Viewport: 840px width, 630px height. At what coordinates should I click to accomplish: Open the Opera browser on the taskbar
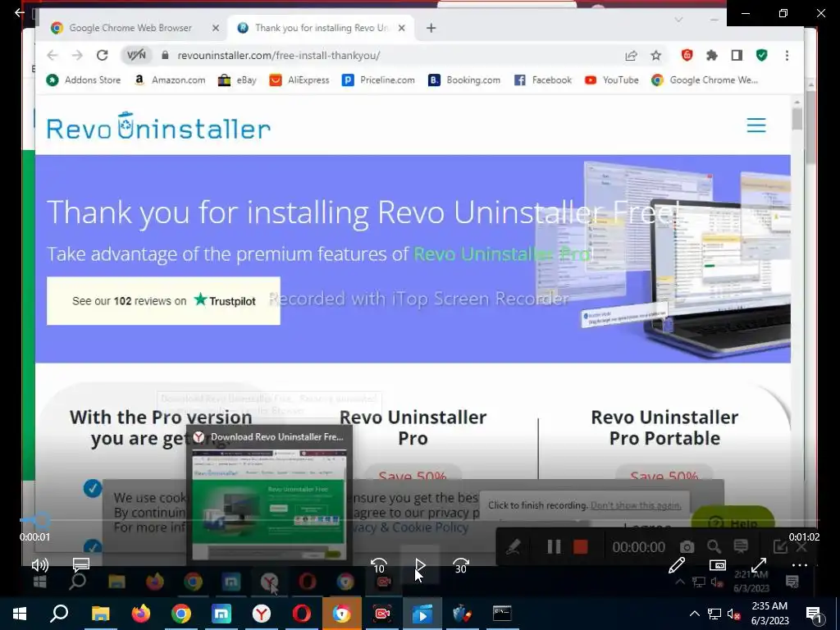[302, 614]
